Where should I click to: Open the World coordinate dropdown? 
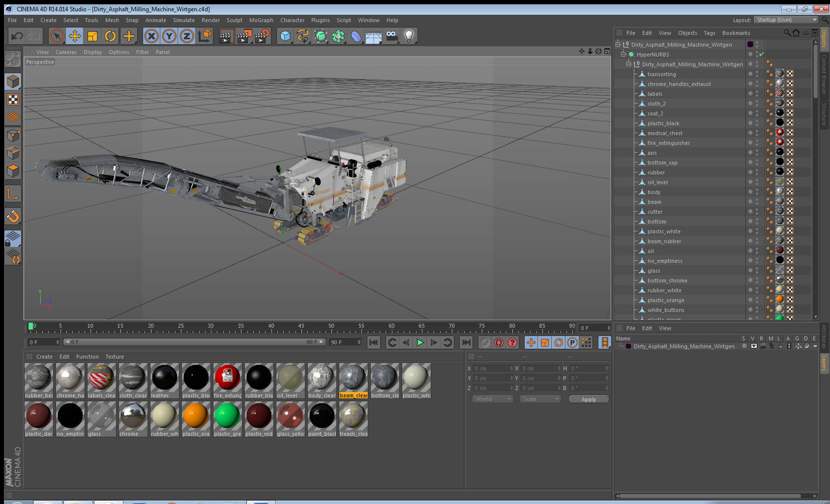click(493, 399)
